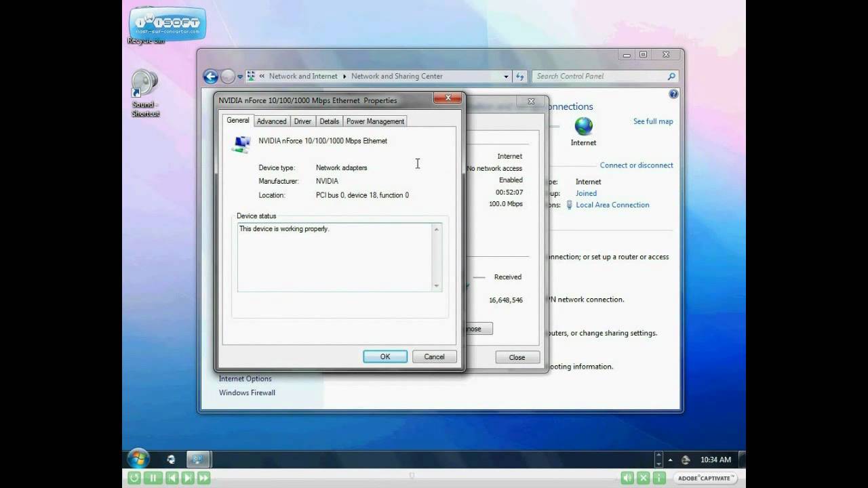Click the network tray icon

point(686,460)
